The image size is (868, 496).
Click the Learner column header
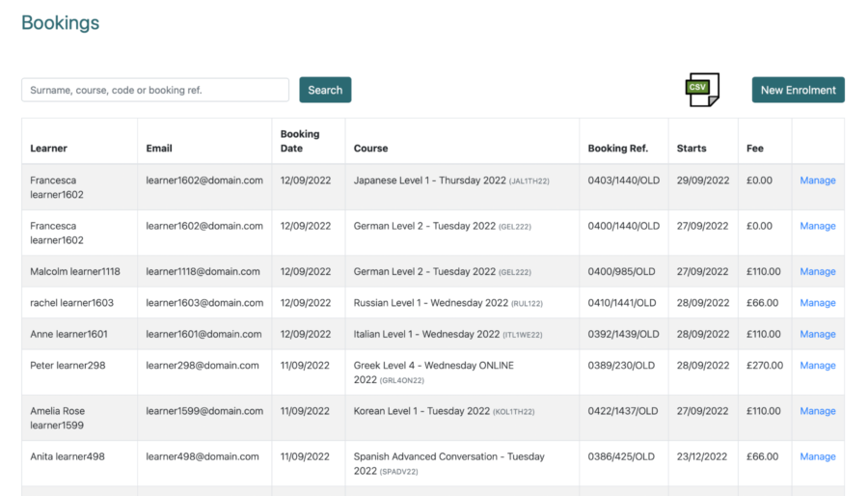pyautogui.click(x=49, y=149)
